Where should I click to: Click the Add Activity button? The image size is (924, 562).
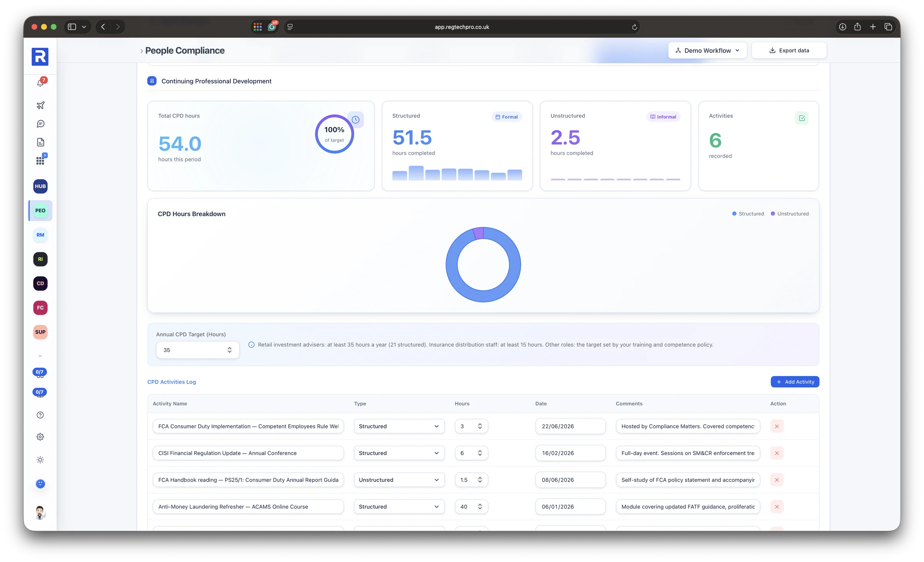click(x=795, y=382)
